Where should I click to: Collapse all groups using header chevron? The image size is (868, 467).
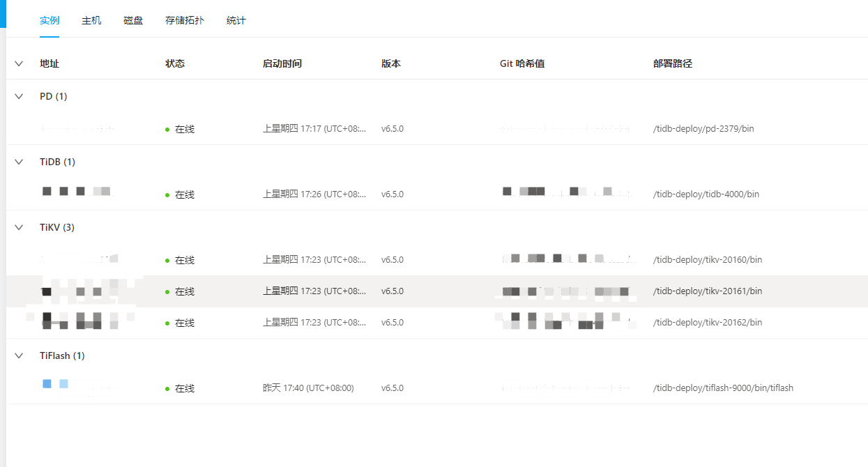tap(19, 63)
